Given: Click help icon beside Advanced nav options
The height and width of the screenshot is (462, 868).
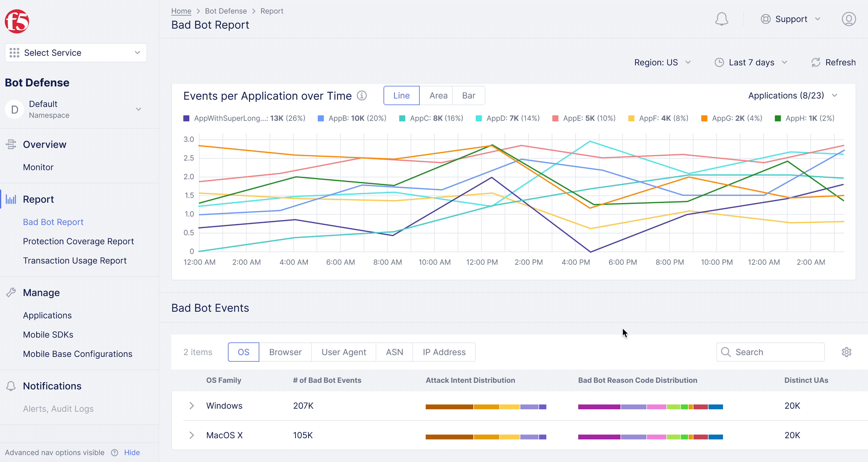Looking at the screenshot, I should point(115,453).
